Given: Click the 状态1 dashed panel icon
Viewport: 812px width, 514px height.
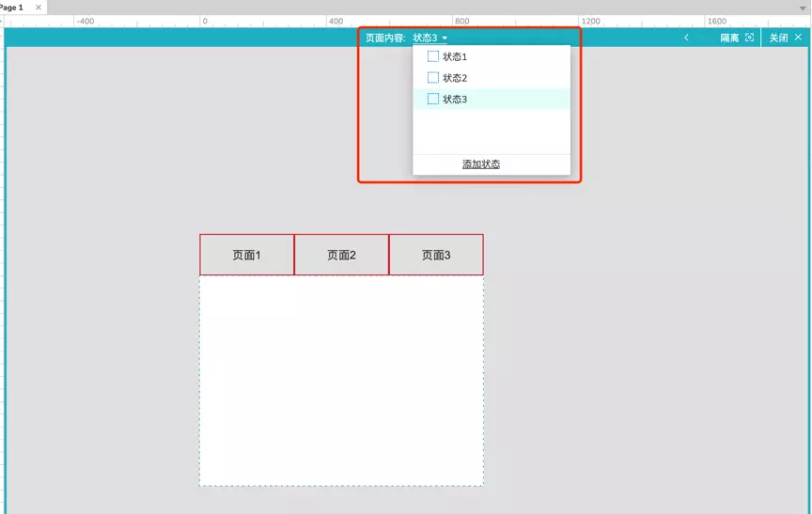Looking at the screenshot, I should pos(433,56).
